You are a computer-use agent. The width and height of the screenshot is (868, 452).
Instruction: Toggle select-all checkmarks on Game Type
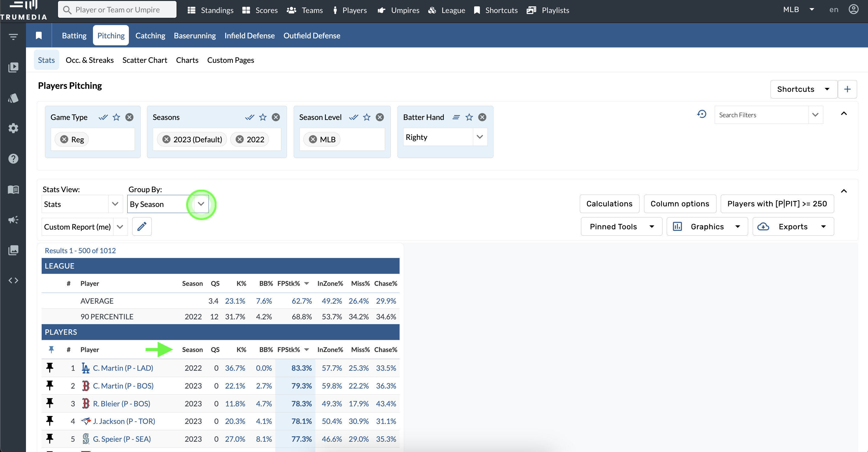(103, 117)
